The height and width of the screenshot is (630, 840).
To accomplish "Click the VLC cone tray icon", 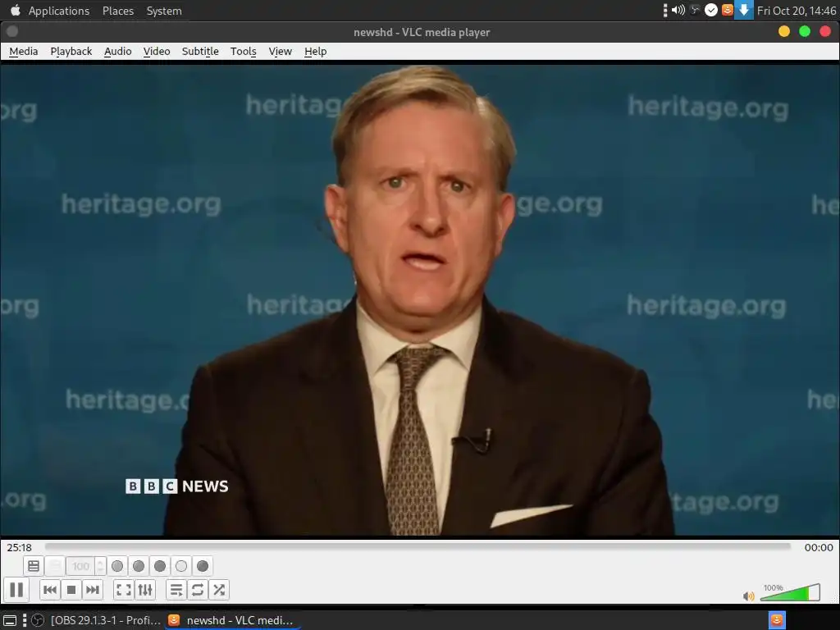I will (x=728, y=10).
